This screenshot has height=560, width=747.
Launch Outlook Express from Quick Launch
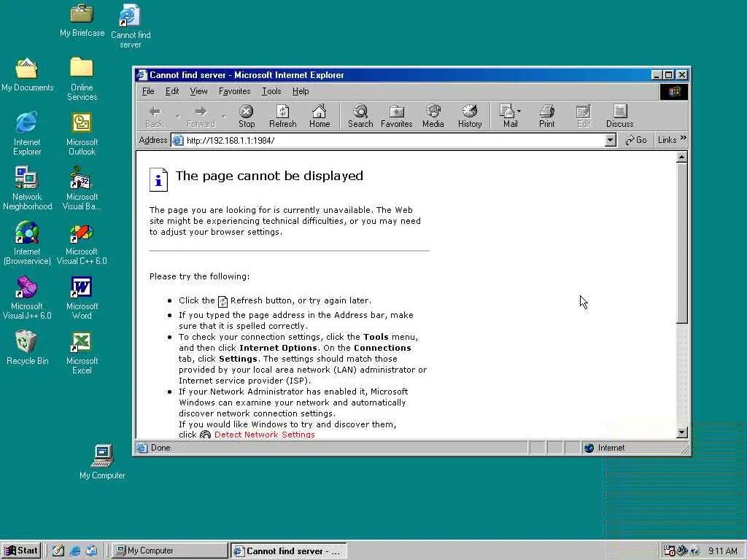[x=91, y=551]
